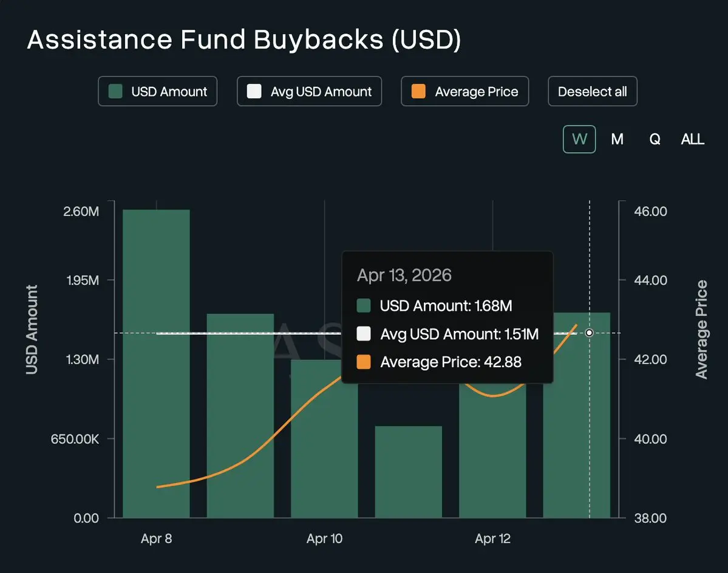The width and height of the screenshot is (728, 573).
Task: Click the white Avg USD Amount swatch
Action: coord(254,92)
